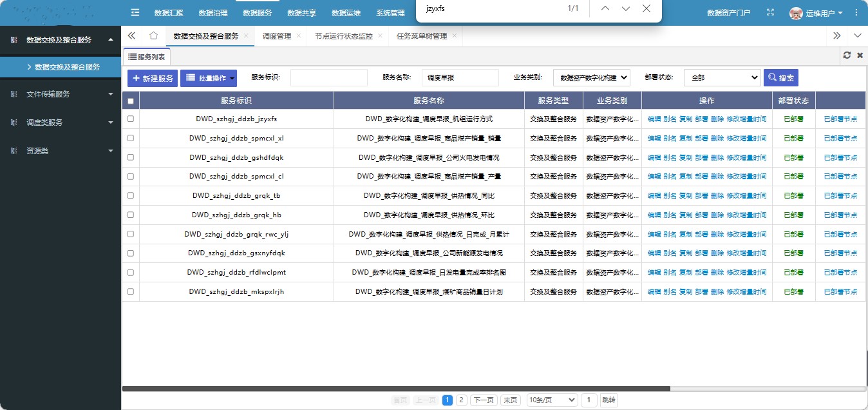This screenshot has width=868, height=410.
Task: Open the 部署状态 dropdown
Action: (722, 77)
